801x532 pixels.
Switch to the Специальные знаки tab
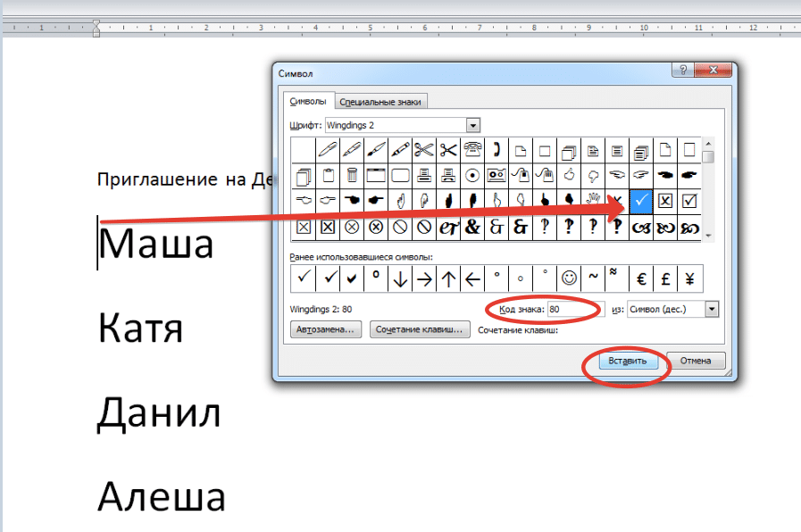click(380, 102)
